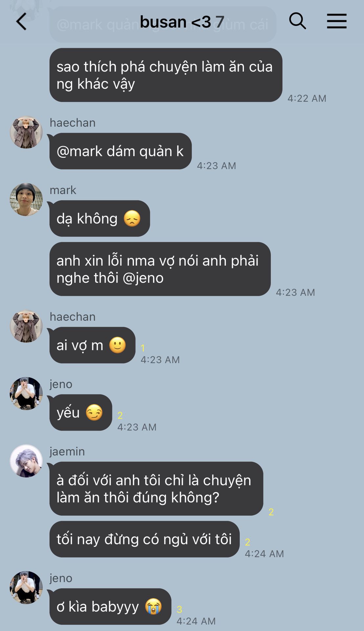Select the 'yếu' message bubble
Image resolution: width=364 pixels, height=631 pixels.
81,412
